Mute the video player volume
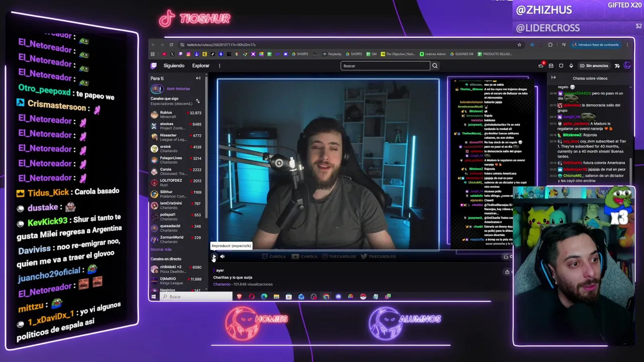The height and width of the screenshot is (362, 644). click(x=222, y=256)
